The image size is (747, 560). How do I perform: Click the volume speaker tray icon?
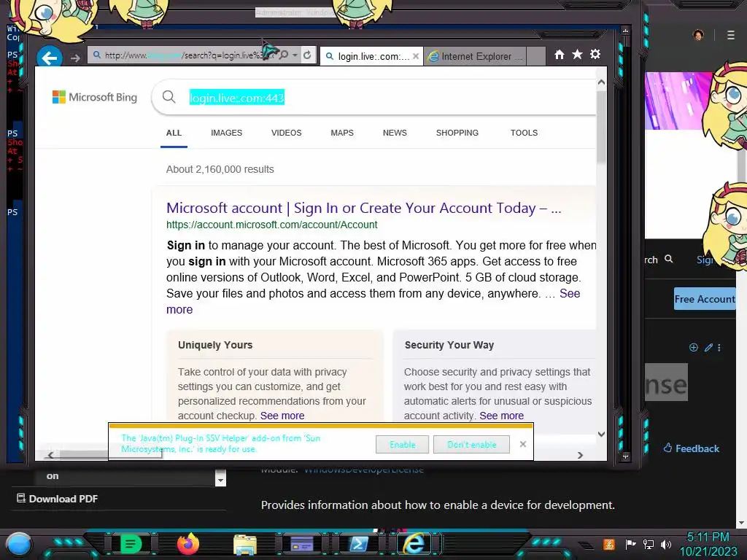[x=666, y=544]
